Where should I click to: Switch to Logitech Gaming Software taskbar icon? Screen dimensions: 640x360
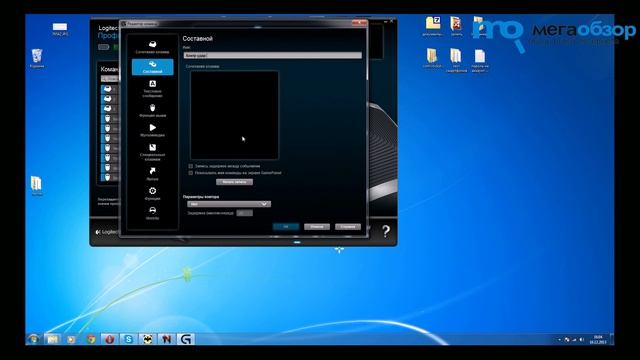pos(186,339)
